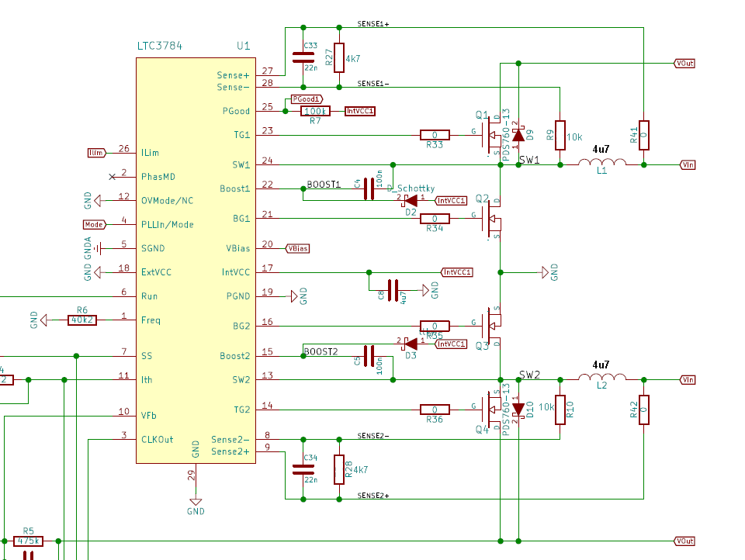
Task: Click the IntVCC1 label next to D2
Action: point(451,201)
